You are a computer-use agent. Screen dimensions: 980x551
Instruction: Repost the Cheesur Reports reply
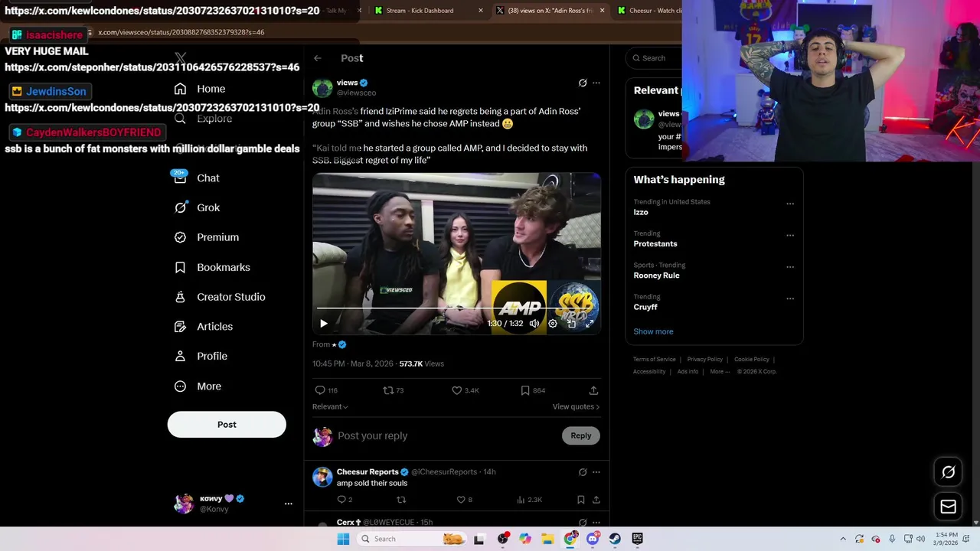[401, 500]
